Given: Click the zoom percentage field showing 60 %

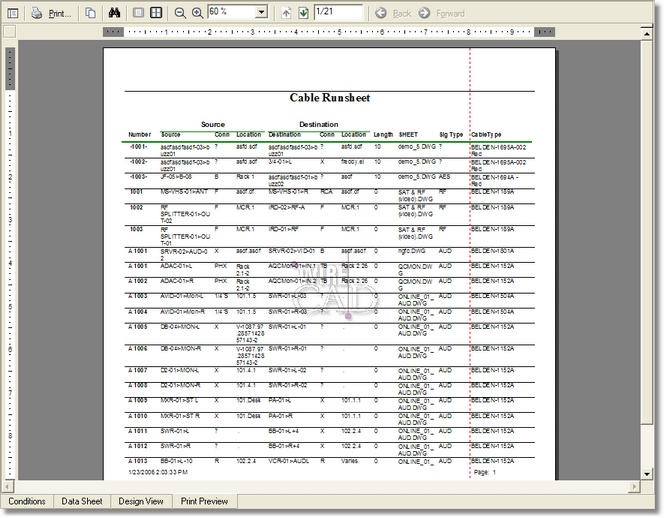Looking at the screenshot, I should click(x=232, y=12).
